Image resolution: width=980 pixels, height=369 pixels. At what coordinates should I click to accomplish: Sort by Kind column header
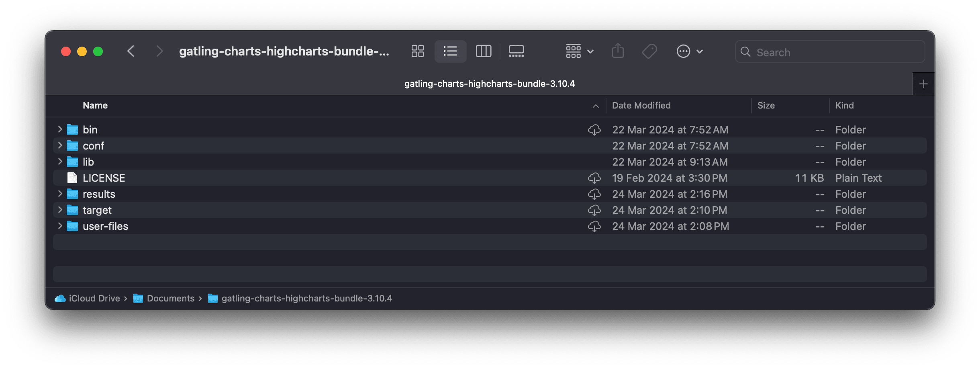tap(844, 105)
